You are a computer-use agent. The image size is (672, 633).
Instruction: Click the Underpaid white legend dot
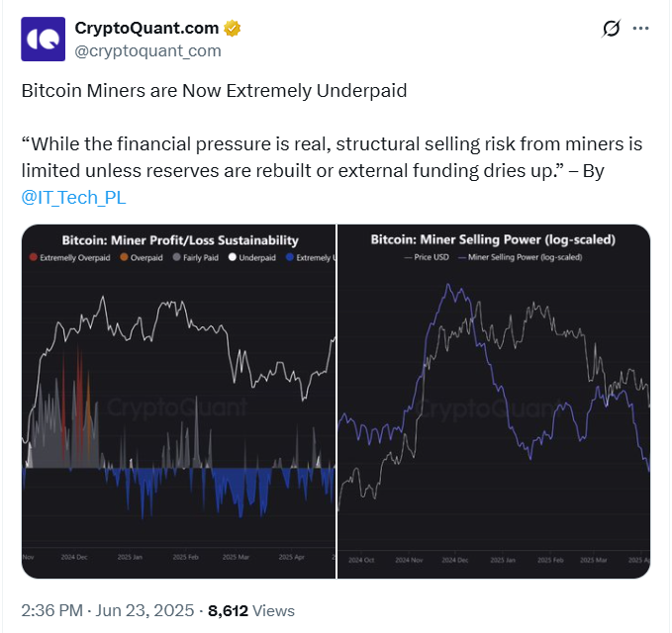(x=233, y=257)
